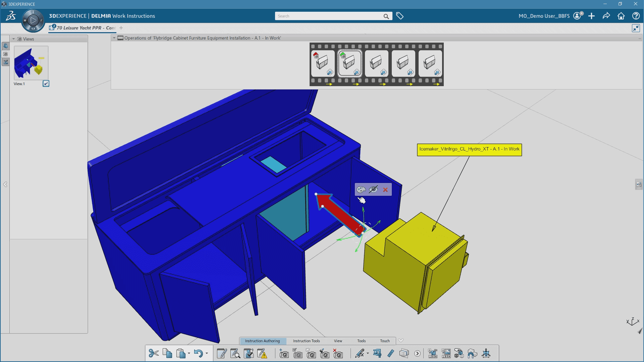Image resolution: width=644 pixels, height=362 pixels.
Task: Select the Instruction Tools tab
Action: (x=307, y=341)
